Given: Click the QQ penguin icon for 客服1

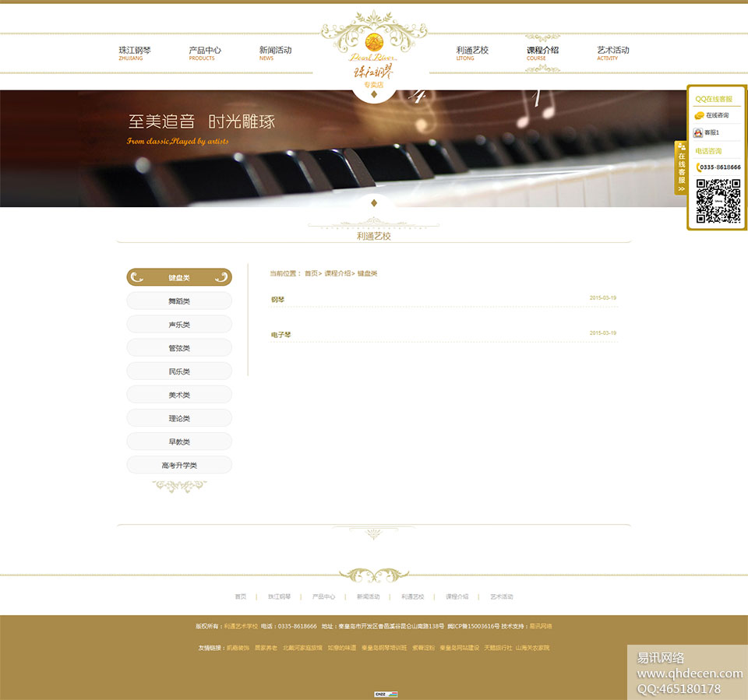Looking at the screenshot, I should [x=699, y=132].
